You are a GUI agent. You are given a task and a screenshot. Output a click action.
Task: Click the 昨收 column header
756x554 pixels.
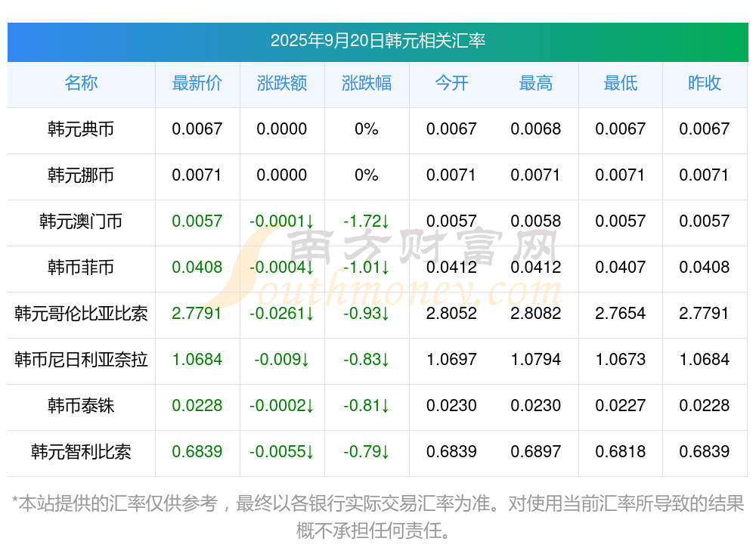point(705,83)
